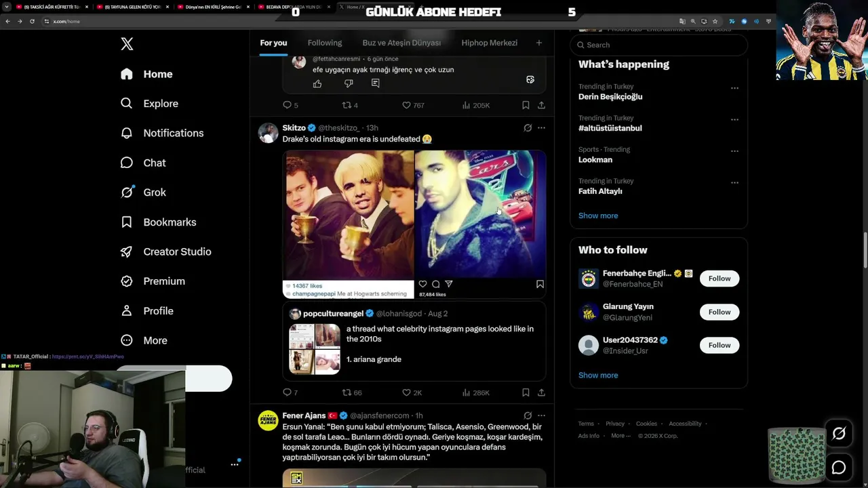The height and width of the screenshot is (488, 868).
Task: Click the Grok icon on Skitzo's post
Action: (x=528, y=127)
